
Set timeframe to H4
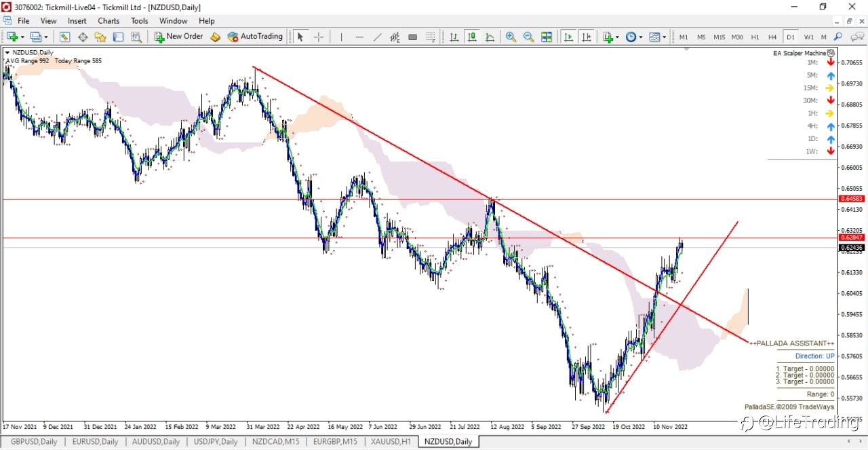click(x=772, y=37)
